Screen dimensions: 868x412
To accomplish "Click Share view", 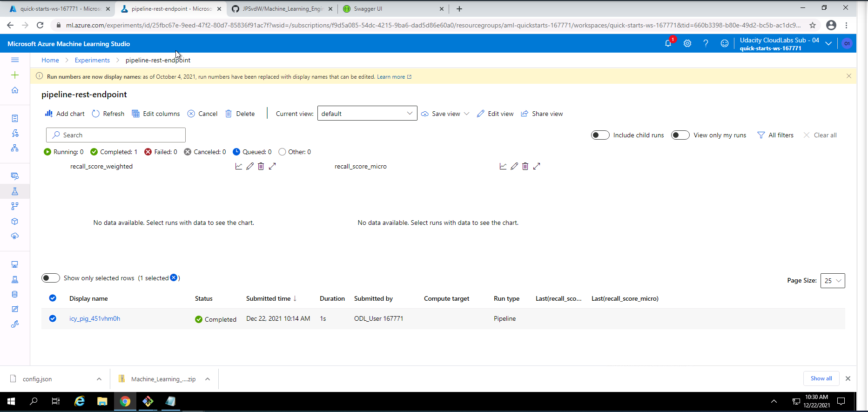I will click(542, 114).
